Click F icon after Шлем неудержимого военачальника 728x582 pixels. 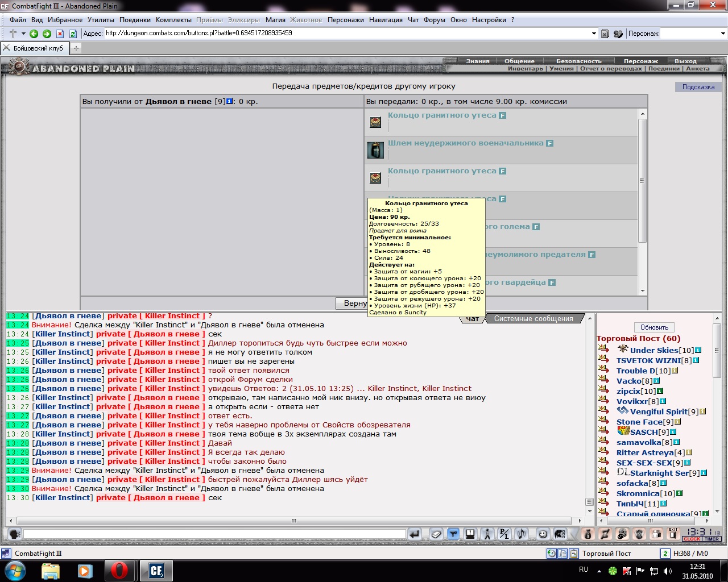coord(549,143)
